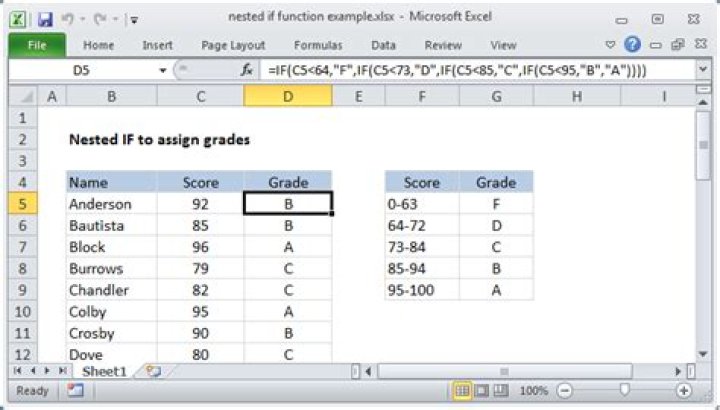The width and height of the screenshot is (720, 410).
Task: Click the previous sheet navigation arrow
Action: pyautogui.click(x=33, y=371)
